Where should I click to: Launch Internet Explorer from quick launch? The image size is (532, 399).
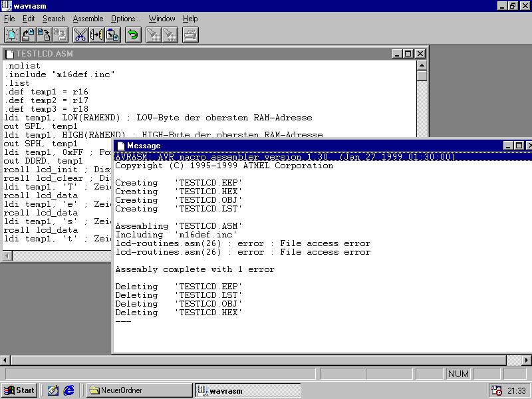(x=69, y=390)
